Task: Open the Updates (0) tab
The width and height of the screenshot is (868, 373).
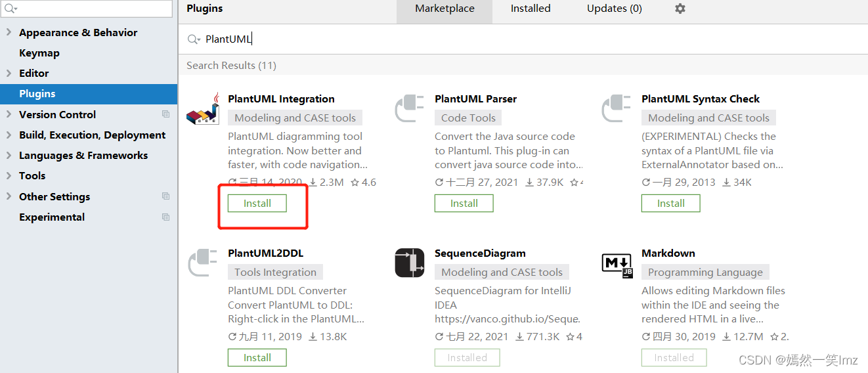Action: 615,9
